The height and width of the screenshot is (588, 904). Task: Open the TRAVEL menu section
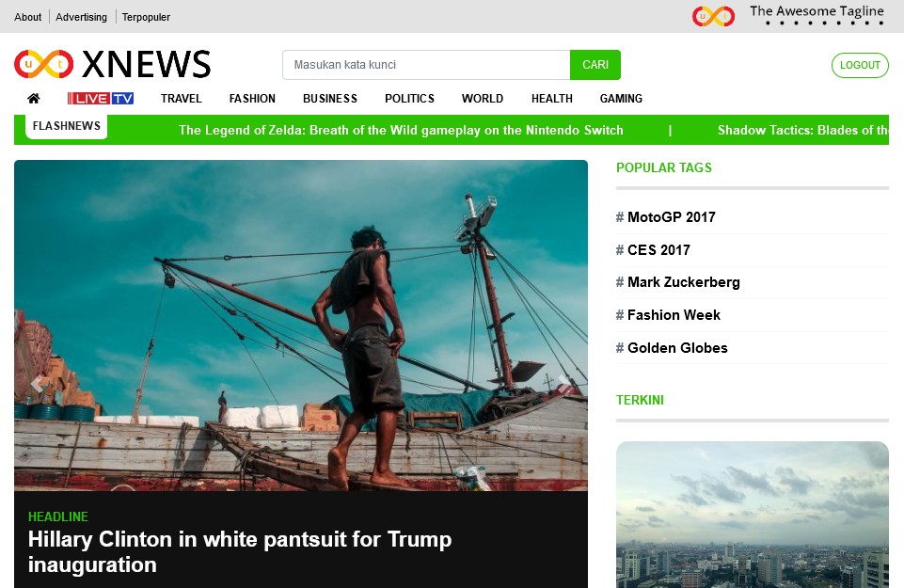pos(181,99)
